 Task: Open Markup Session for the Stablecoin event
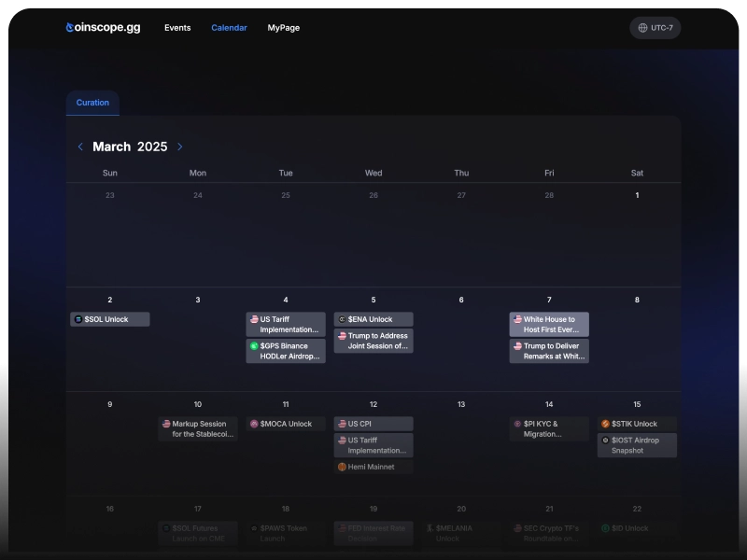[x=198, y=429]
